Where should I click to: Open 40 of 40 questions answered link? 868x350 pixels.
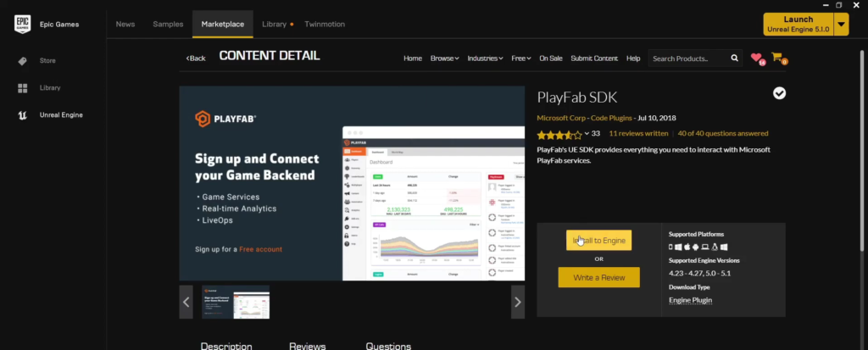tap(723, 133)
